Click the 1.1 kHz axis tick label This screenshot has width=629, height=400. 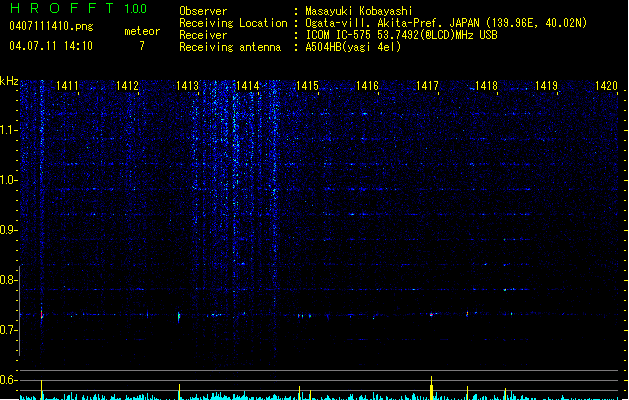click(8, 130)
